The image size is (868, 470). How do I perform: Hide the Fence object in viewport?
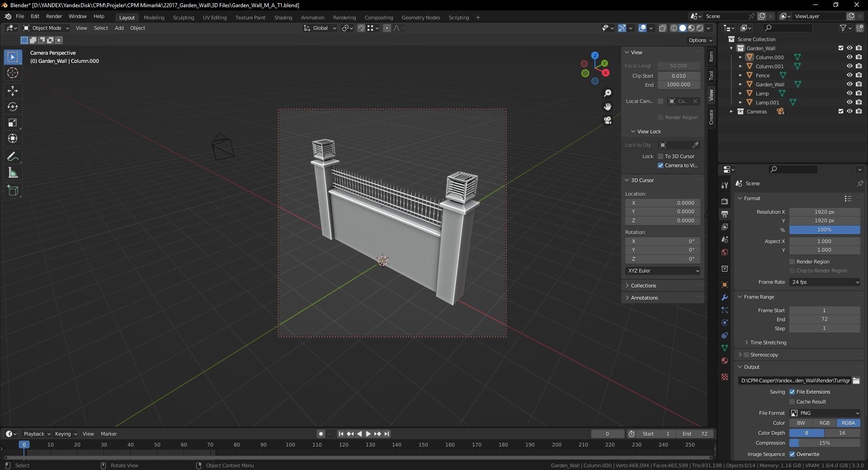(849, 75)
